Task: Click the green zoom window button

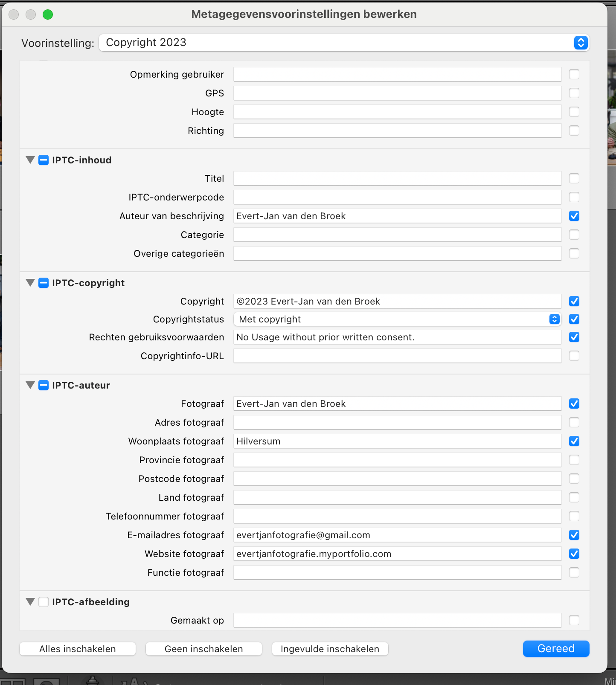Action: (48, 15)
